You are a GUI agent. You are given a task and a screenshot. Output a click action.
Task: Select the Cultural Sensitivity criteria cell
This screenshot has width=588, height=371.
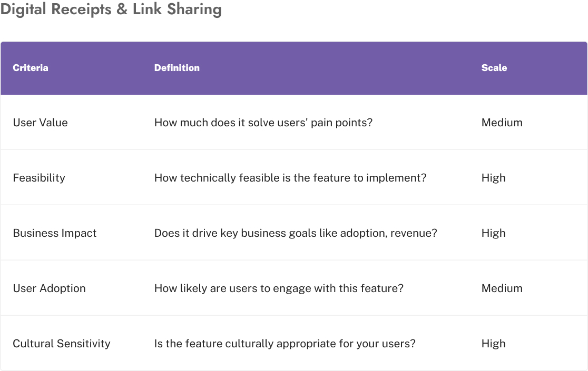62,344
